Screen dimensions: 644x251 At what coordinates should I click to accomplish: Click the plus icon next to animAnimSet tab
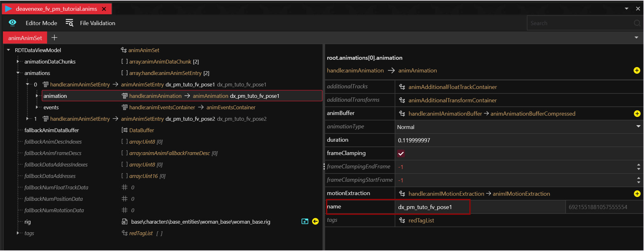[54, 38]
